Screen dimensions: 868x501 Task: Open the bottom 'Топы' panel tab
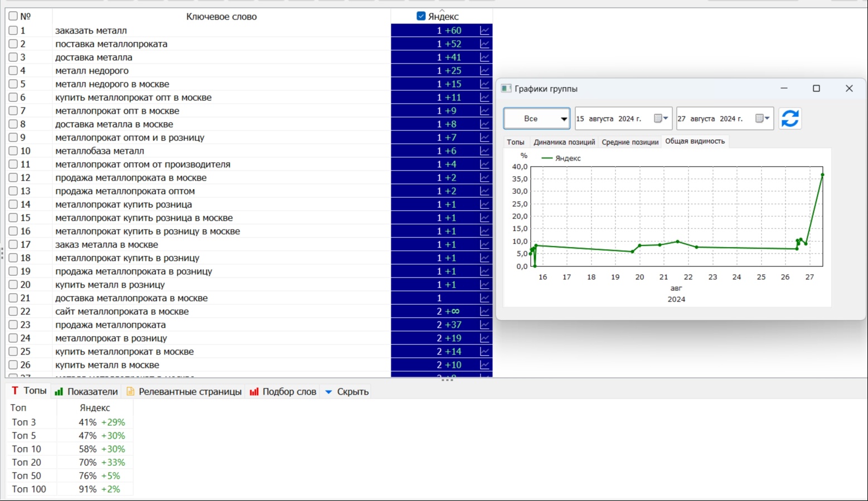point(29,391)
